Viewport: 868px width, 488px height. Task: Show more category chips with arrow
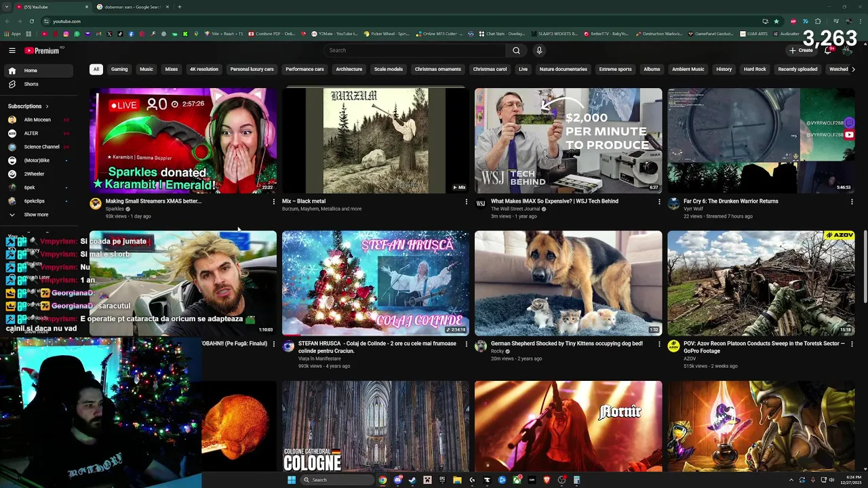tap(853, 69)
